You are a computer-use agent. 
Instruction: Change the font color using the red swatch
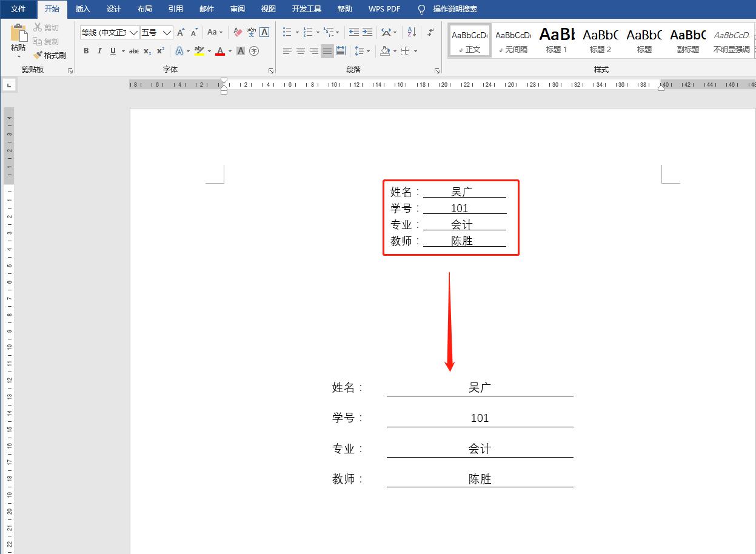pyautogui.click(x=219, y=51)
